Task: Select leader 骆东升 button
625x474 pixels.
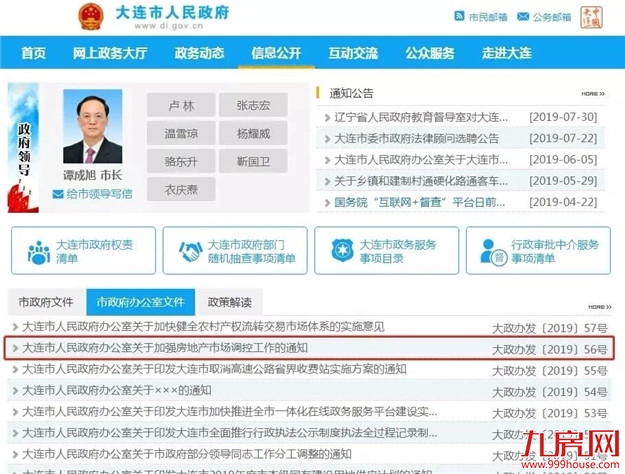Action: pyautogui.click(x=181, y=161)
